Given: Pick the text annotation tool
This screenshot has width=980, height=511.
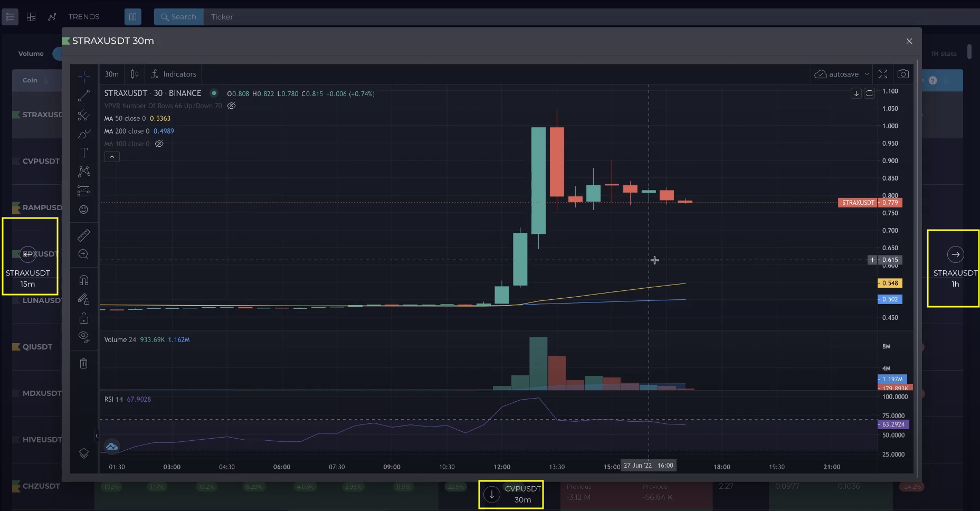Looking at the screenshot, I should pyautogui.click(x=84, y=153).
